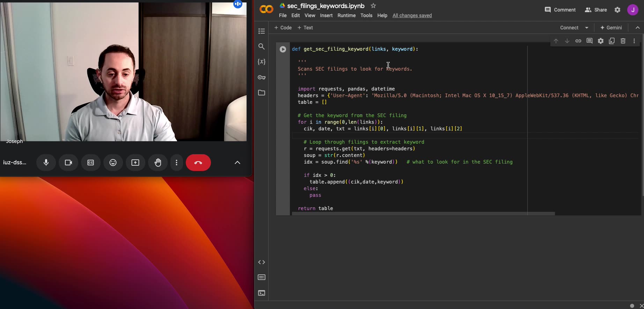The height and width of the screenshot is (309, 644).
Task: Run the get_sec_filing_keyword cell
Action: pos(283,49)
